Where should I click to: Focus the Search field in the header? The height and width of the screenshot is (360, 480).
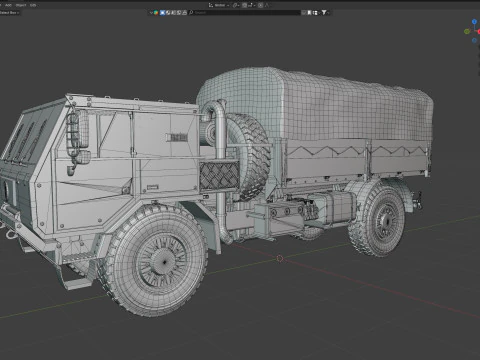click(245, 13)
